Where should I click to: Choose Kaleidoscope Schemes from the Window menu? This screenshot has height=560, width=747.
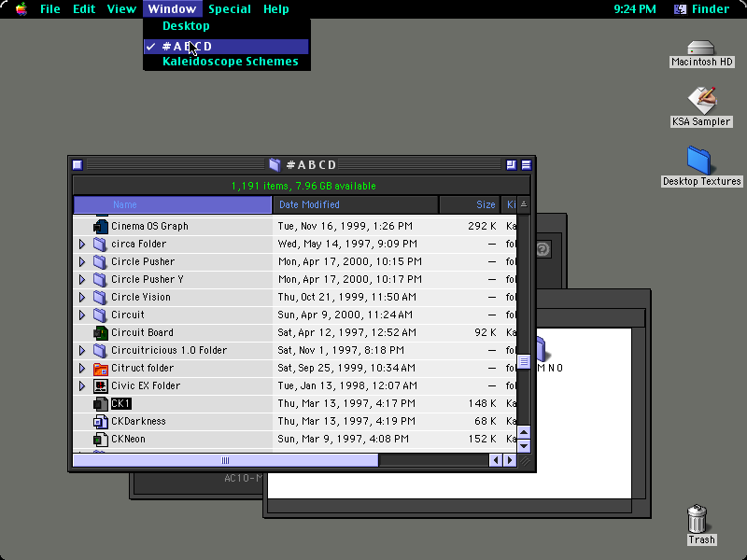(227, 62)
